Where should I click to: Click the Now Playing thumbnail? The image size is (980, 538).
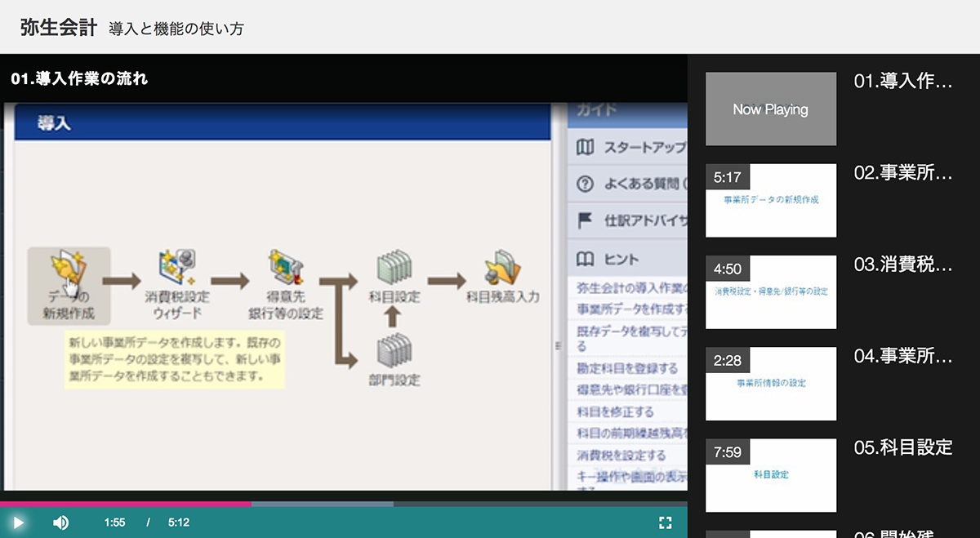771,109
